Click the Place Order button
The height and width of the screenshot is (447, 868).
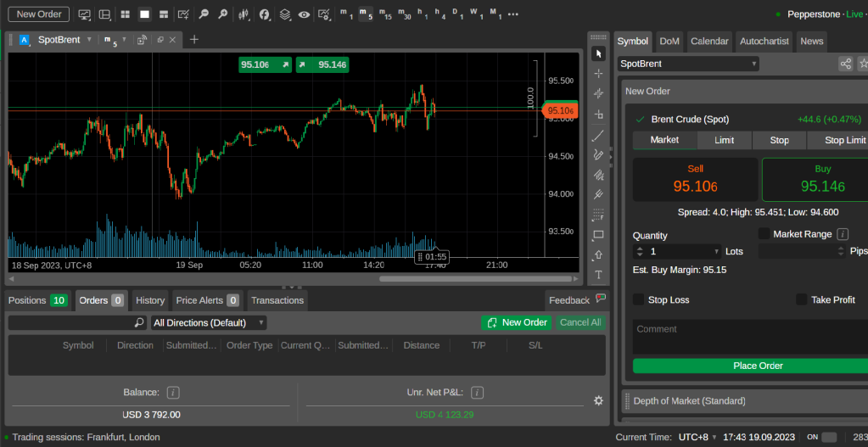point(750,366)
